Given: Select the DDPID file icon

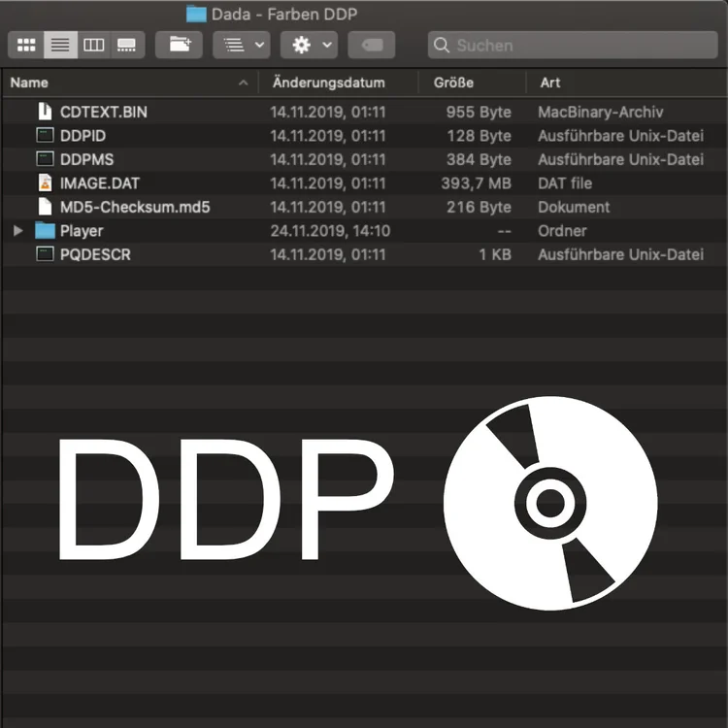Looking at the screenshot, I should tap(45, 135).
